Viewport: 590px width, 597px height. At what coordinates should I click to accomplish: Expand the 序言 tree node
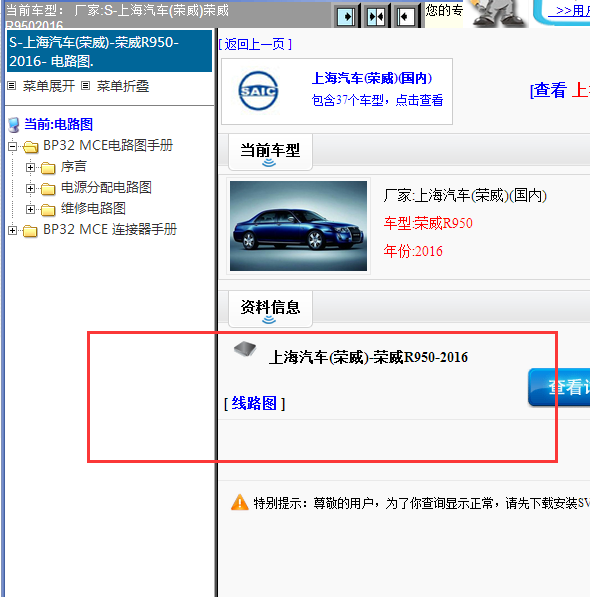coord(30,168)
